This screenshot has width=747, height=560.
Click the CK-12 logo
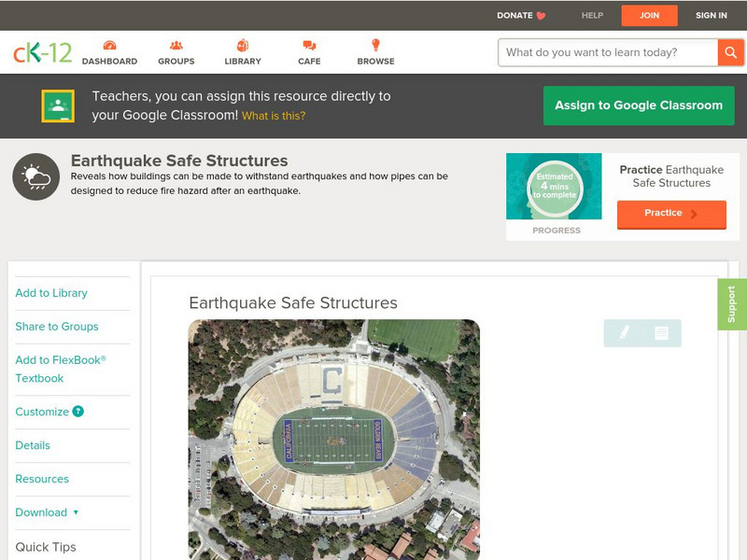42,52
